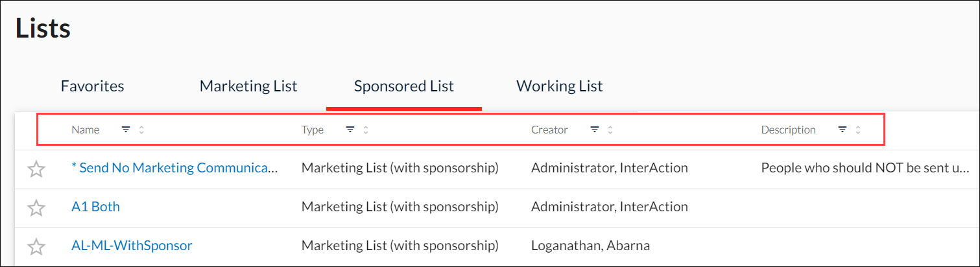
Task: Click the Description column header label
Action: tap(788, 130)
